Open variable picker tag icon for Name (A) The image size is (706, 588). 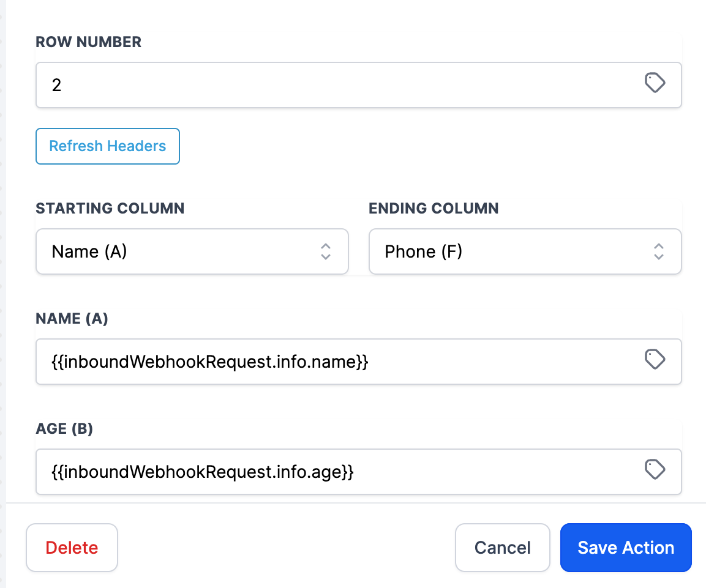click(x=655, y=359)
